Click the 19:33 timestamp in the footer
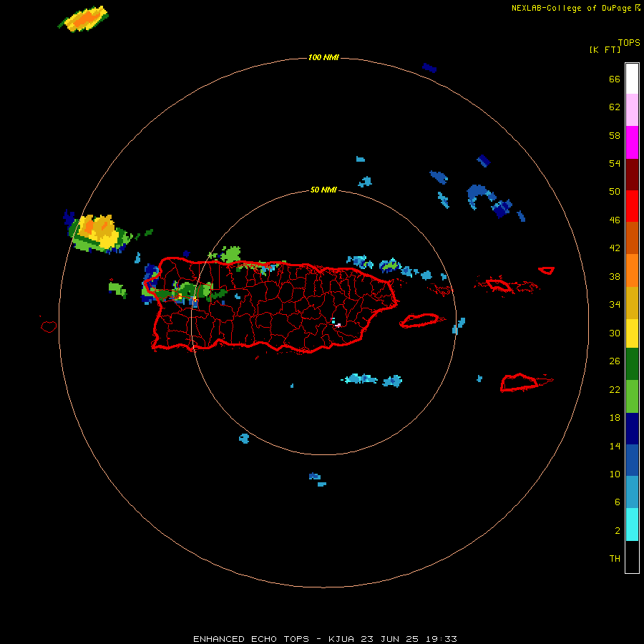 coord(440,639)
